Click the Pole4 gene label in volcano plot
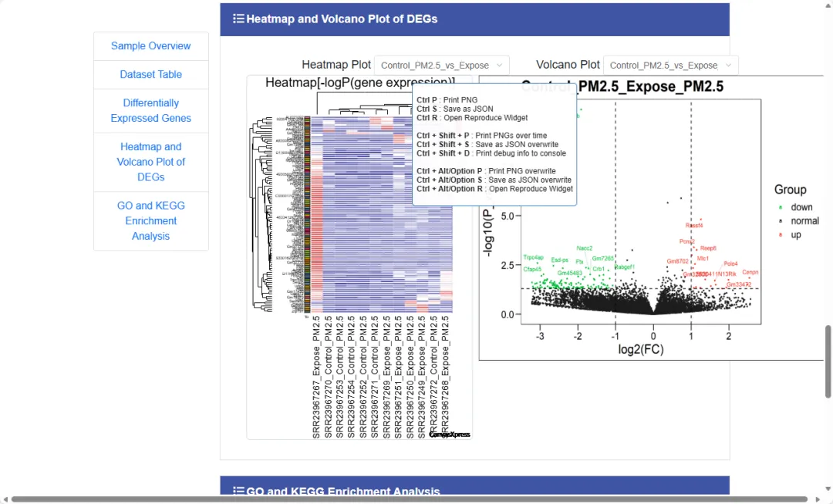 point(731,264)
